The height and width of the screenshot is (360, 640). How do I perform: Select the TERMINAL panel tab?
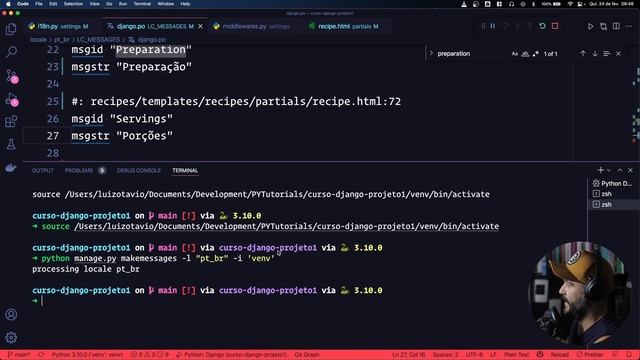[185, 171]
